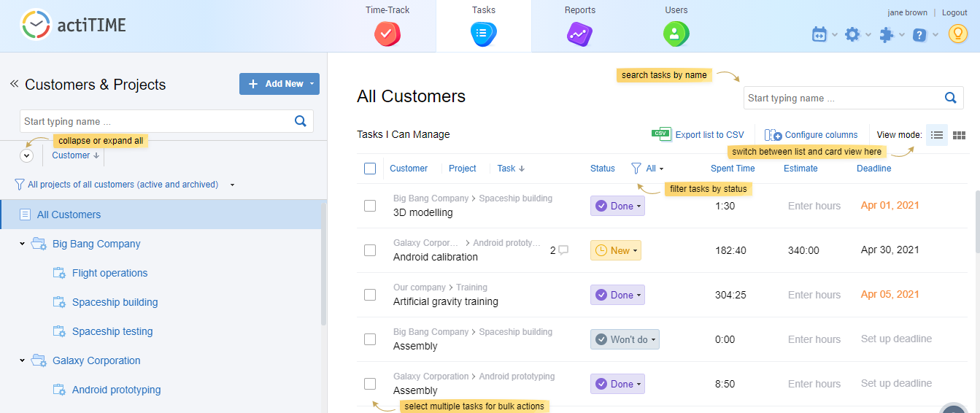Click the Add New button
Screen dimensions: 980x413
pyautogui.click(x=279, y=84)
